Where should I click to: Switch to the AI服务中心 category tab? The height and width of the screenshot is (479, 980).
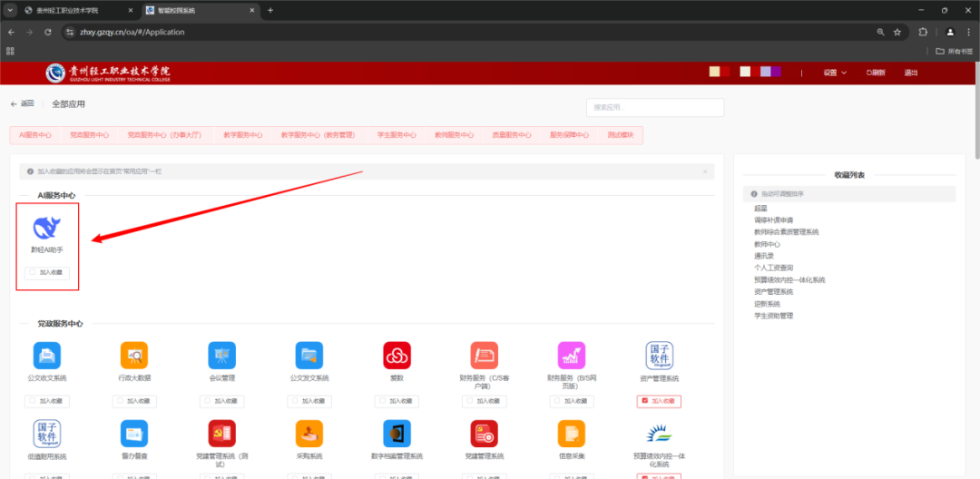35,135
